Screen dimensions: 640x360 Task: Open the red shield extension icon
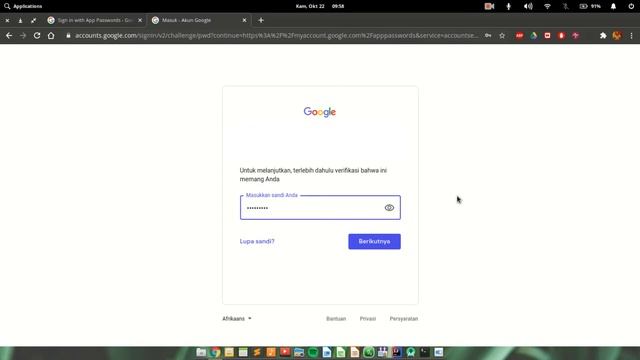(x=561, y=36)
